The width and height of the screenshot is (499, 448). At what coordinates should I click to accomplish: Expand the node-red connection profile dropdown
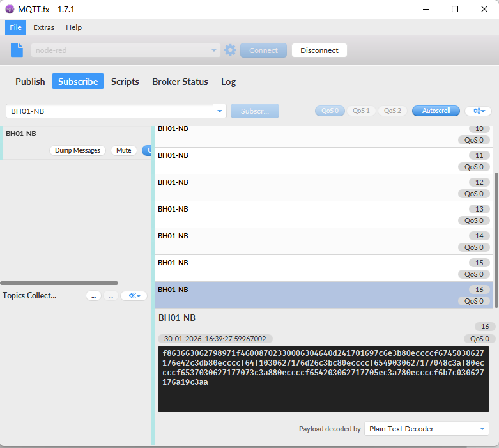tap(214, 50)
